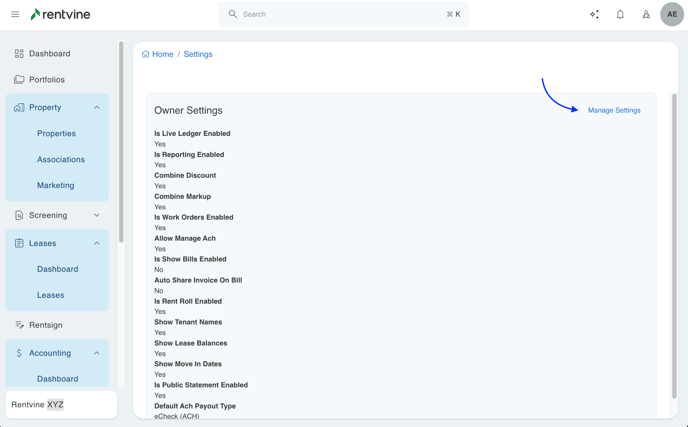
Task: Go to Portfolios in sidebar
Action: 46,80
